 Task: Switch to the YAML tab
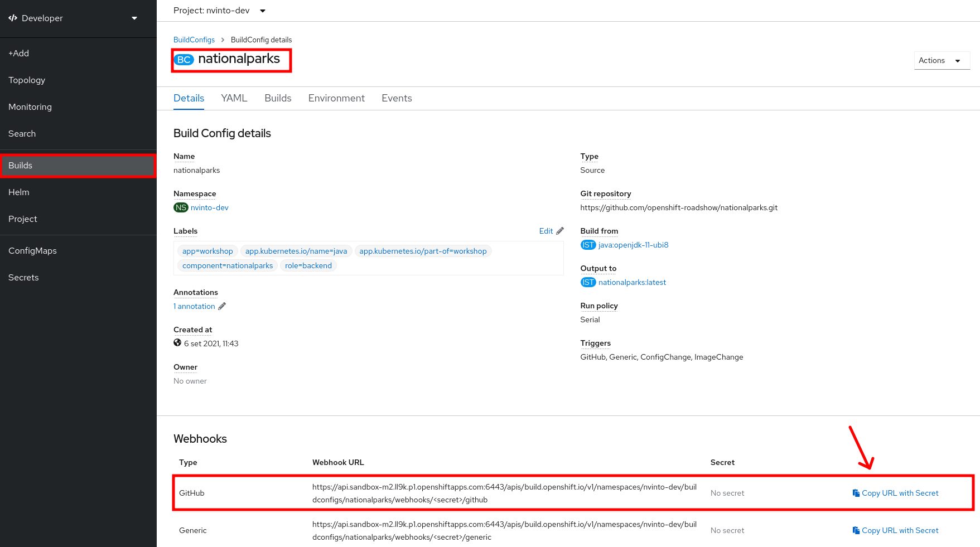(234, 98)
